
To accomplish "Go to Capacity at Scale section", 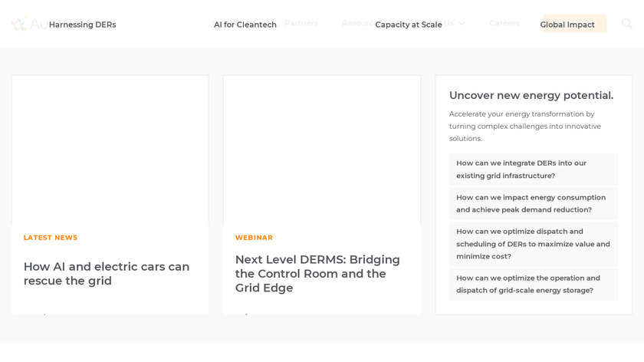I will tap(409, 25).
